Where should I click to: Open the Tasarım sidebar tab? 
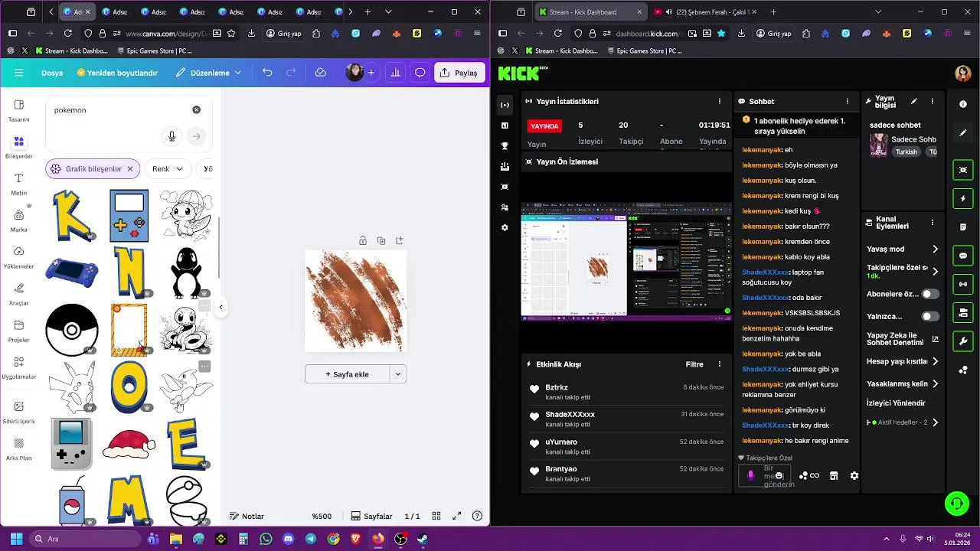(x=19, y=110)
